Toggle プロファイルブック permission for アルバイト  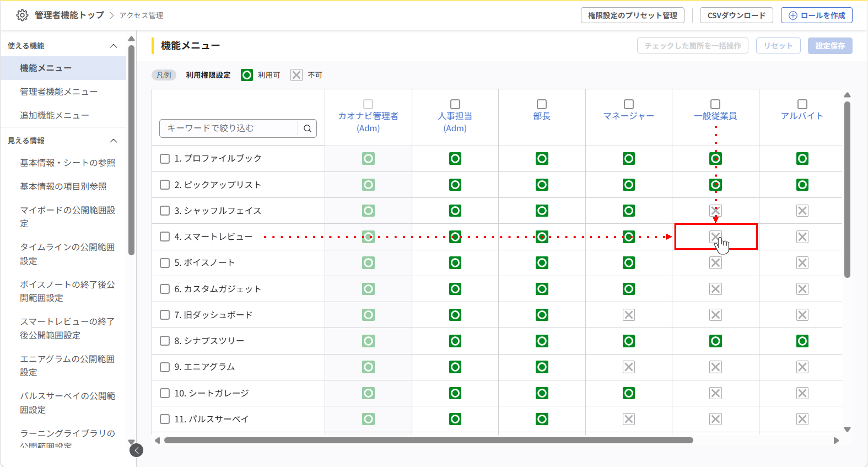(802, 159)
